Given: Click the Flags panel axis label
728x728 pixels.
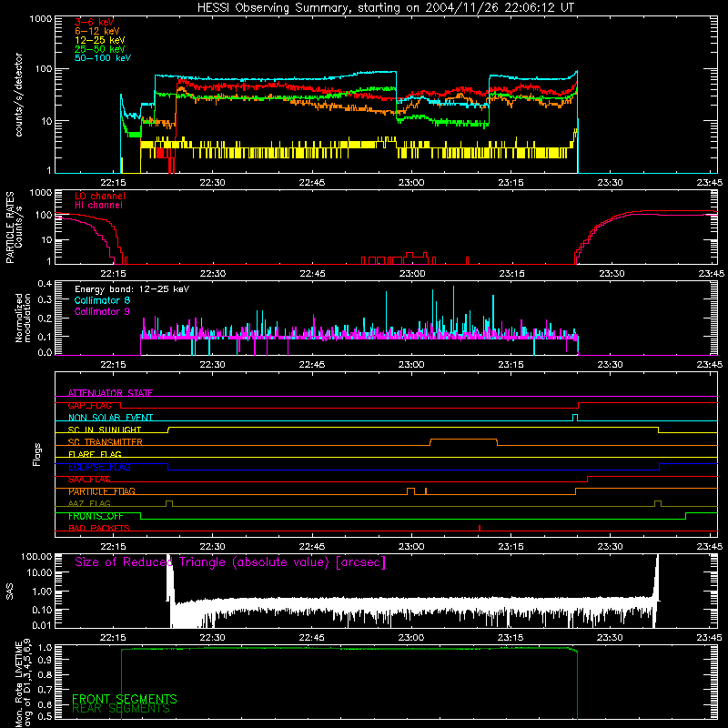Looking at the screenshot, I should coord(37,454).
